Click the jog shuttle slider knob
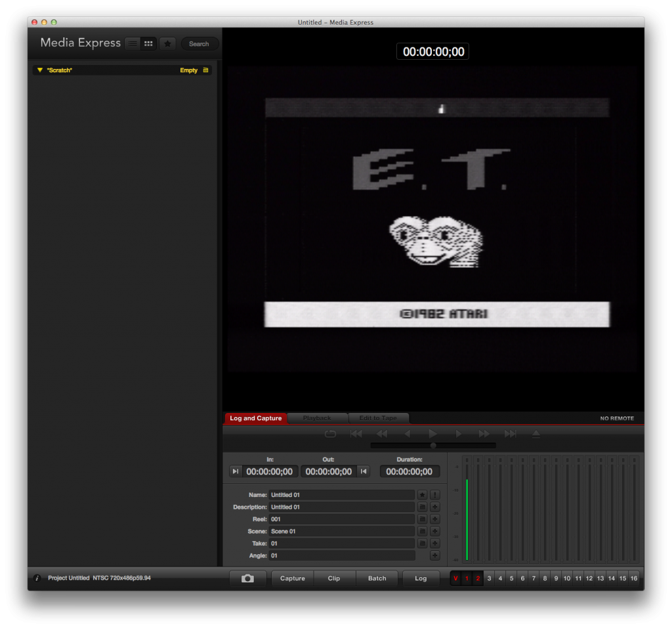 [x=433, y=446]
